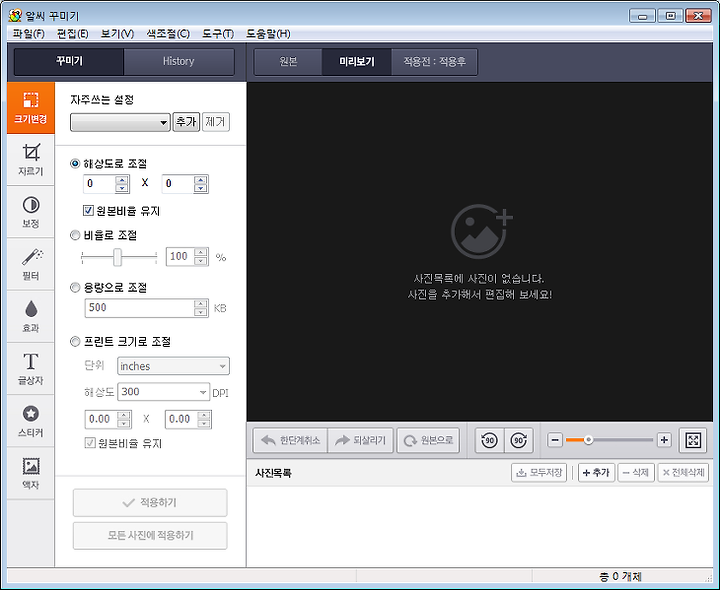Open 편집(E) menu
Screen dimensions: 720x590
pos(73,34)
